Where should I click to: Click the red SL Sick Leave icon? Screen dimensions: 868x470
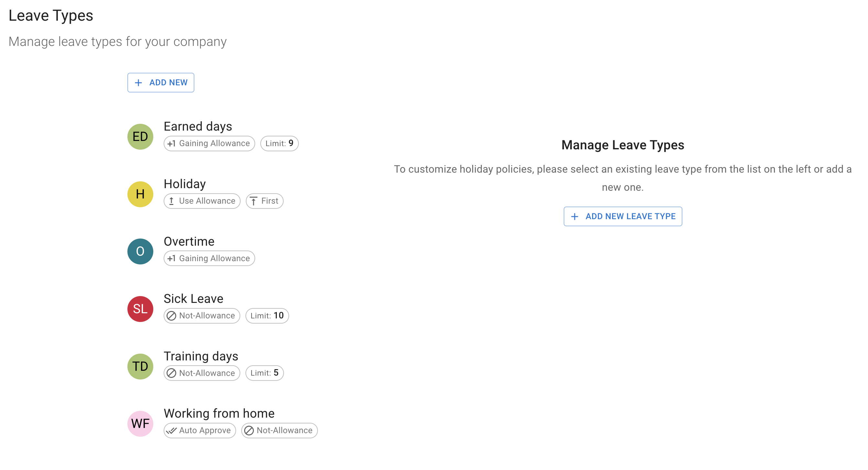click(140, 309)
